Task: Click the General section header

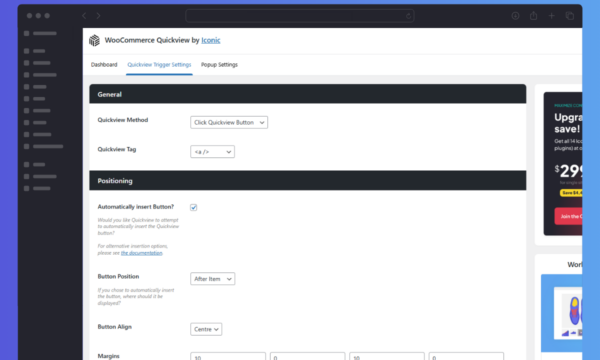Action: pos(308,94)
